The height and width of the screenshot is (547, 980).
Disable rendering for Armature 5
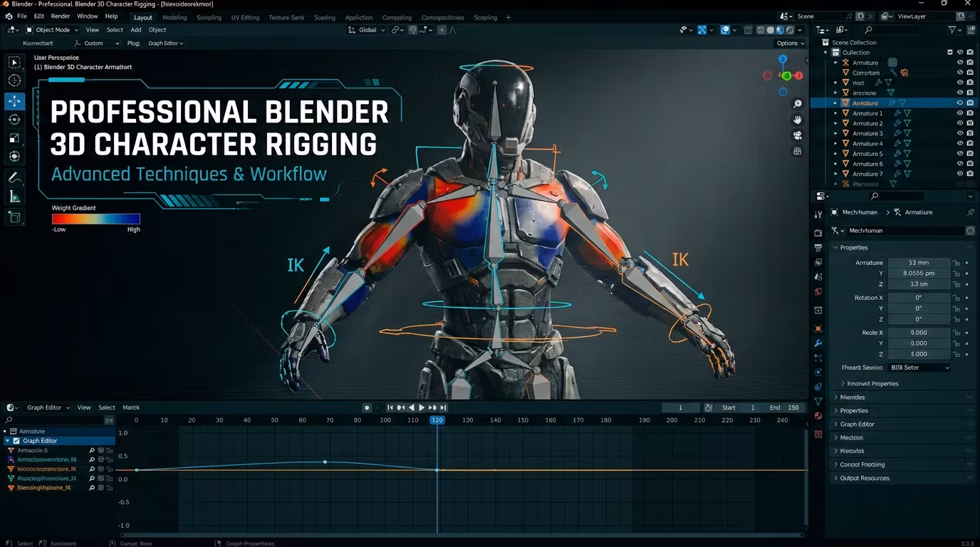(x=970, y=153)
